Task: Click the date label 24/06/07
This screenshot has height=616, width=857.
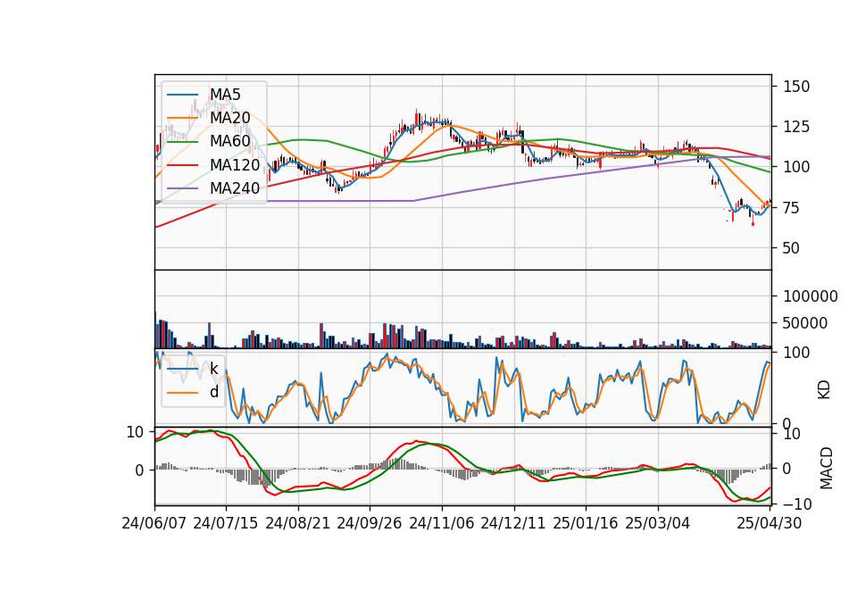Action: pyautogui.click(x=154, y=523)
